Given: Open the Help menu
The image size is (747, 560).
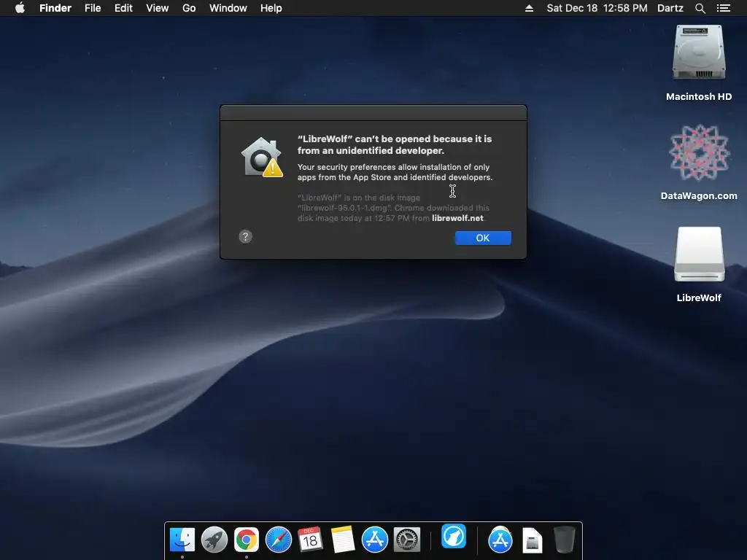Looking at the screenshot, I should pos(271,8).
